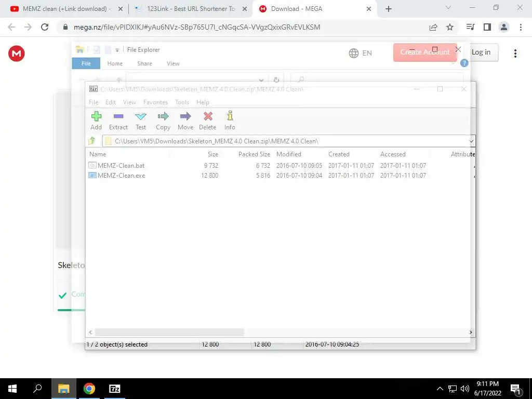Toggle the Chrome side panel icon
This screenshot has width=532, height=399.
click(x=487, y=27)
